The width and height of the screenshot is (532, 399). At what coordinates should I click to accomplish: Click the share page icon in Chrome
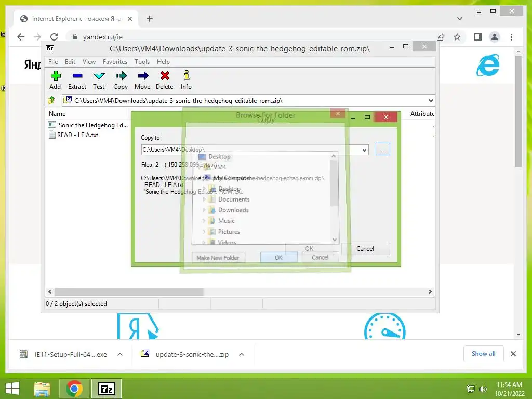[x=441, y=37]
